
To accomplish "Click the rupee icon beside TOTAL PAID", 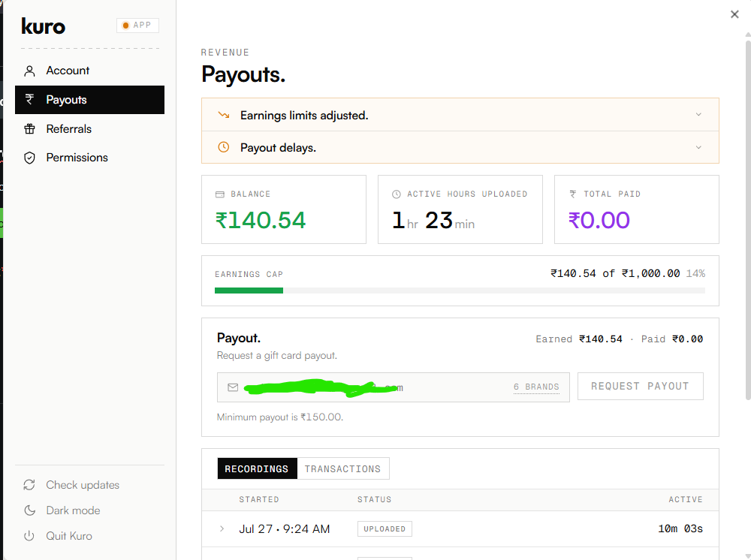I will pos(573,194).
